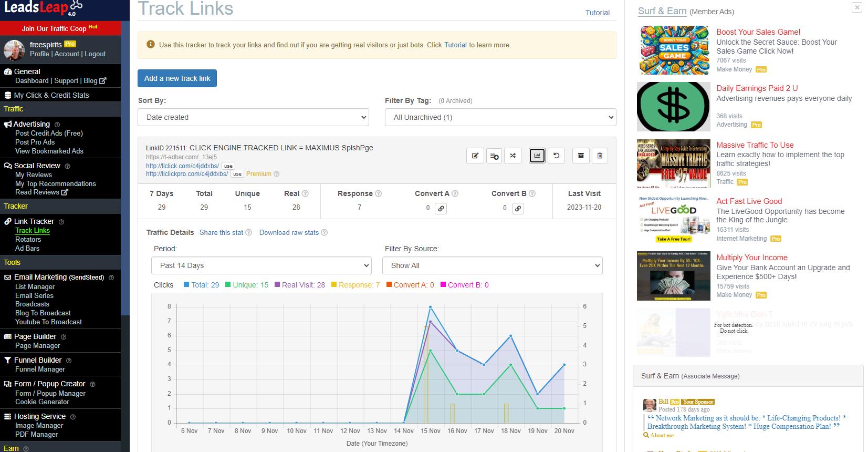This screenshot has height=452, width=868.
Task: Open the Filter By Tag dropdown
Action: [500, 117]
